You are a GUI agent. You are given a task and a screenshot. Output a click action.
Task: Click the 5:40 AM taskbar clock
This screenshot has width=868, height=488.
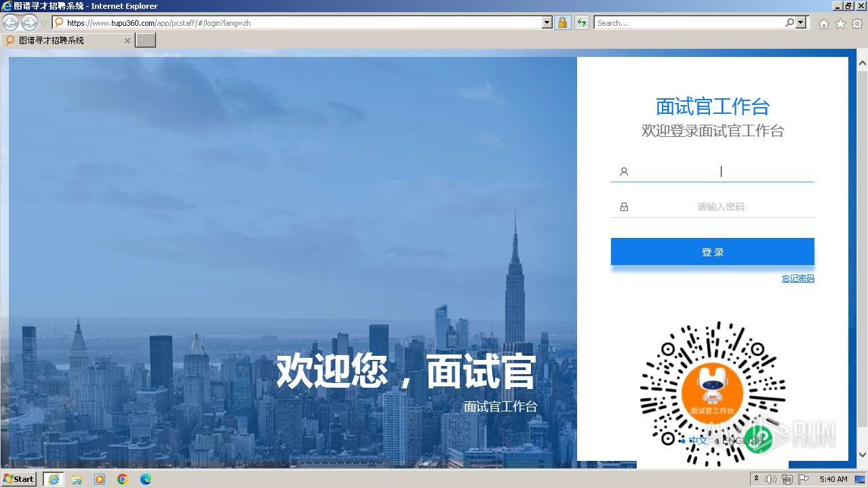[833, 479]
